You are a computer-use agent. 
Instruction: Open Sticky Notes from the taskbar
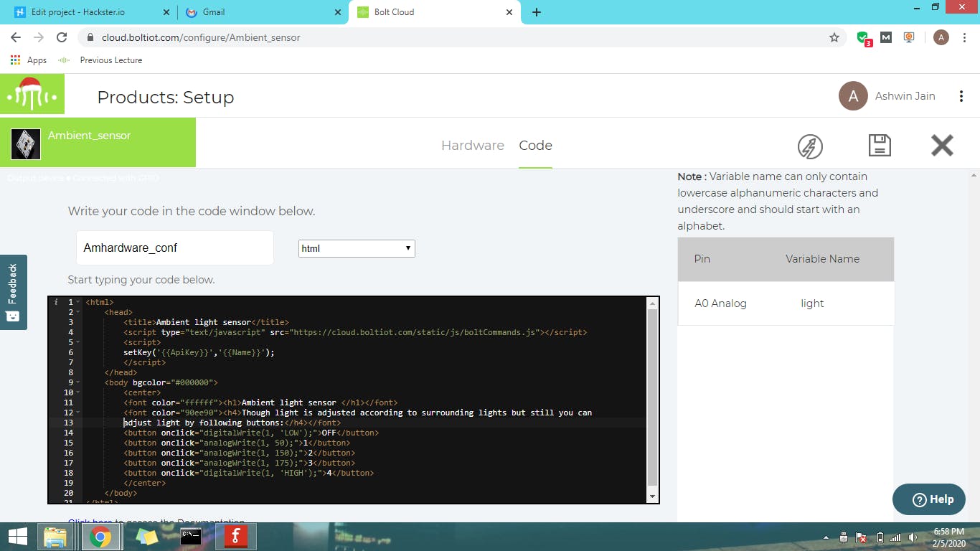(146, 537)
